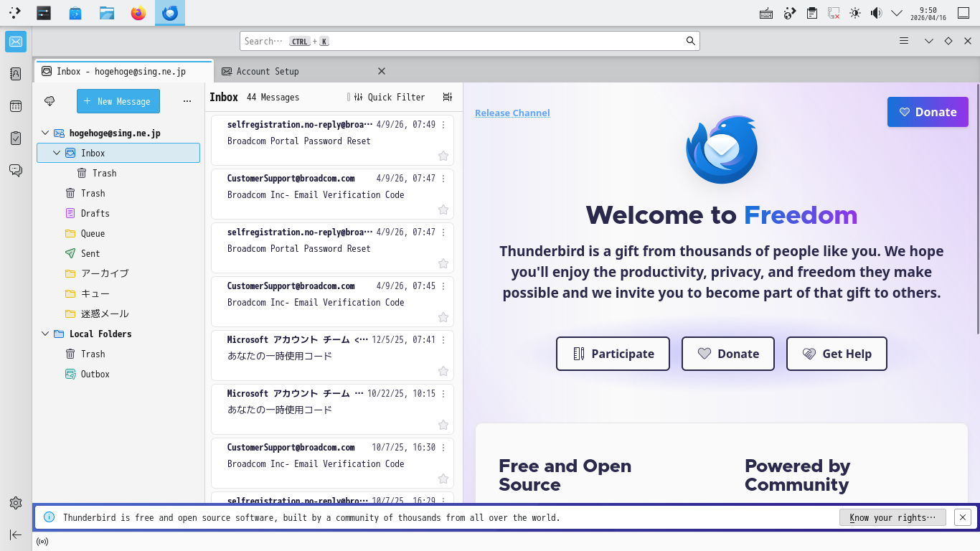Image resolution: width=980 pixels, height=551 pixels.
Task: Focus the global Search field
Action: [x=469, y=41]
